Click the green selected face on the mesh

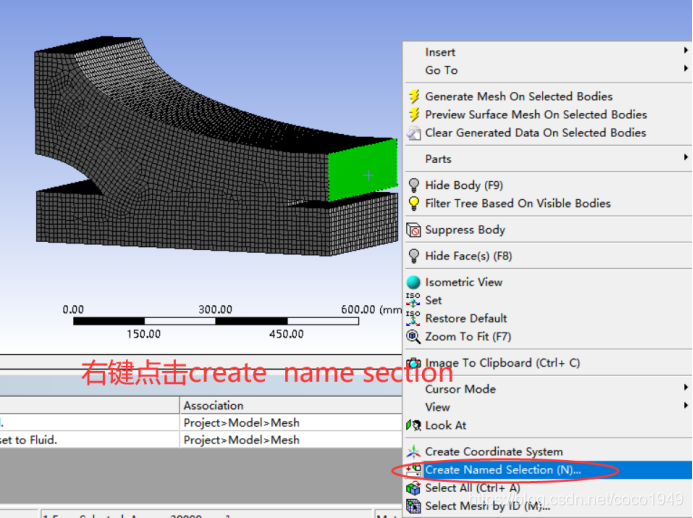pyautogui.click(x=362, y=170)
